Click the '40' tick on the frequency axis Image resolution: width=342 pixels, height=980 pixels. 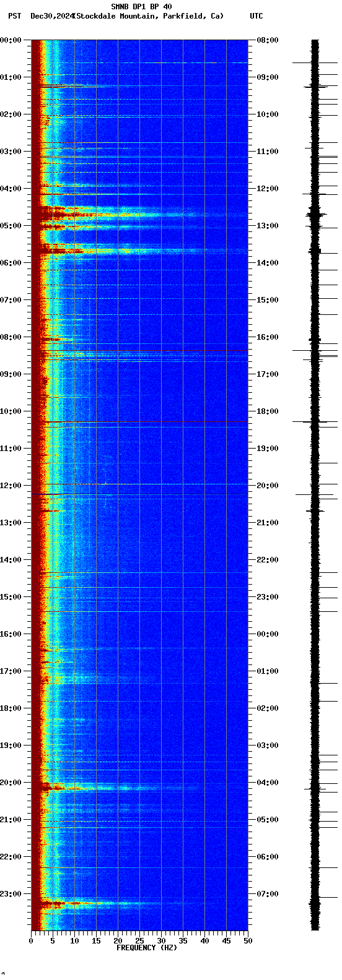click(204, 941)
